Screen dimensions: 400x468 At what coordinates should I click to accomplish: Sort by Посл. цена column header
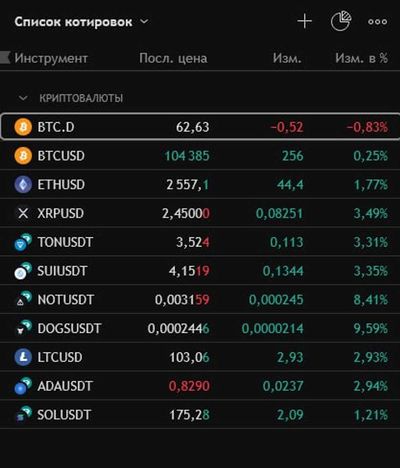173,58
